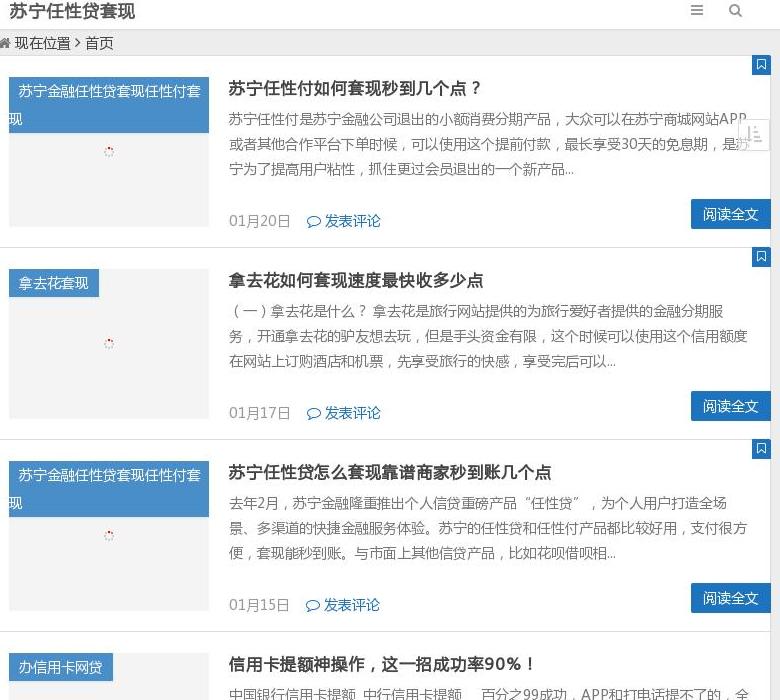The height and width of the screenshot is (700, 780).
Task: Click category tag 苏宁金融任性贷套现任性付套现 on first article
Action: pos(109,105)
